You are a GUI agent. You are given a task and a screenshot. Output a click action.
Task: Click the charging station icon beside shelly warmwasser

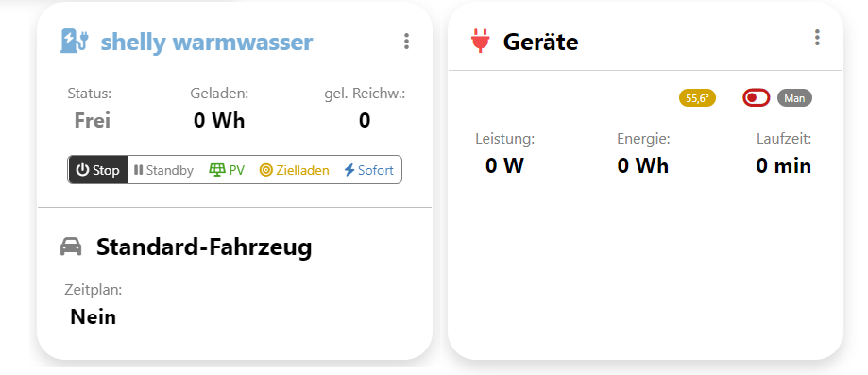pos(75,42)
